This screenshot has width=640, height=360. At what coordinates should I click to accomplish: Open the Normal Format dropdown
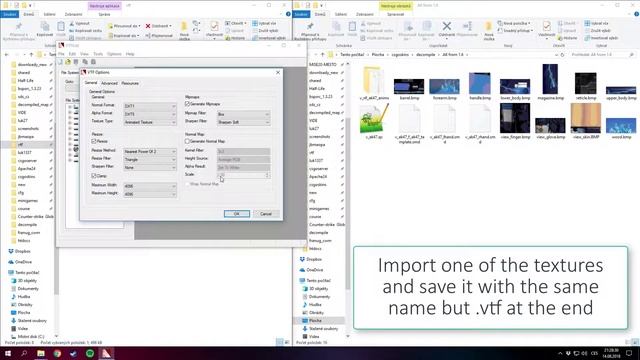150,106
